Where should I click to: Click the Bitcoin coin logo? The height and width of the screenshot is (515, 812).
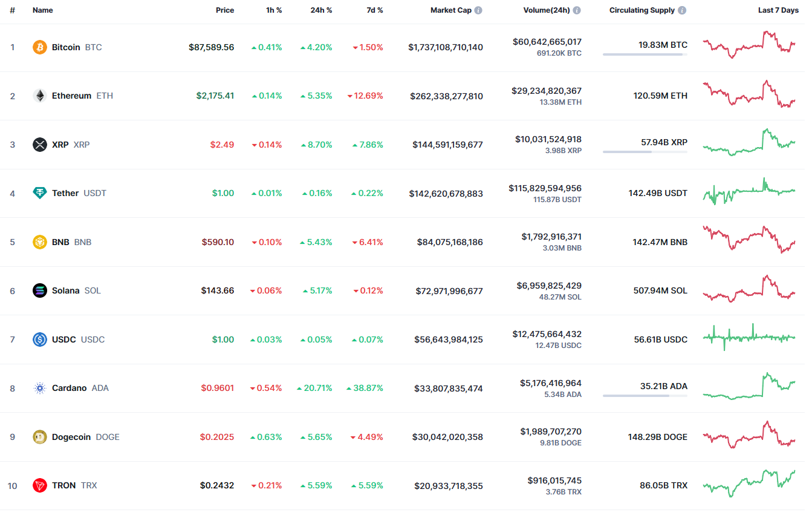click(40, 47)
